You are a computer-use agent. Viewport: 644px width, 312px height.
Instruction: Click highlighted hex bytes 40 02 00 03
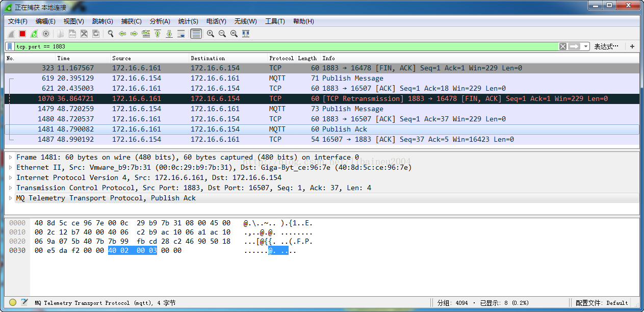tap(133, 251)
